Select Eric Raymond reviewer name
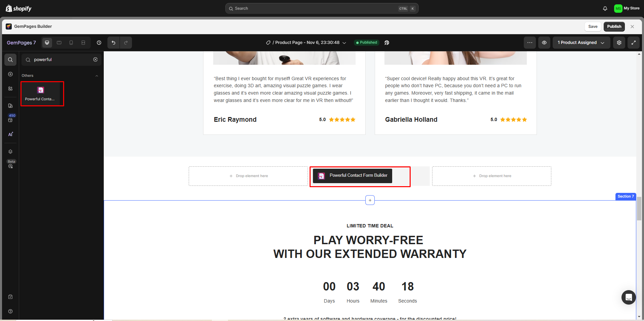Viewport: 644px width, 321px height. 235,120
